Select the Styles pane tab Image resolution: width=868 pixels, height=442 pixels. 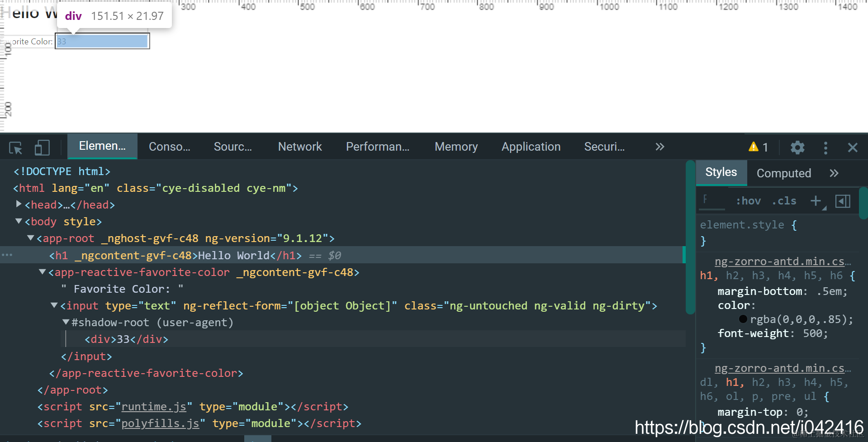coord(721,172)
